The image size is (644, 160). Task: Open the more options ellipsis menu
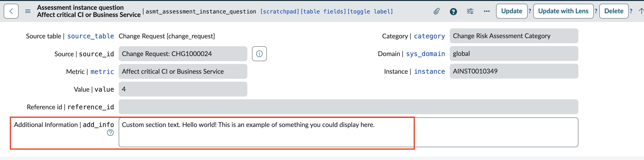pyautogui.click(x=487, y=11)
